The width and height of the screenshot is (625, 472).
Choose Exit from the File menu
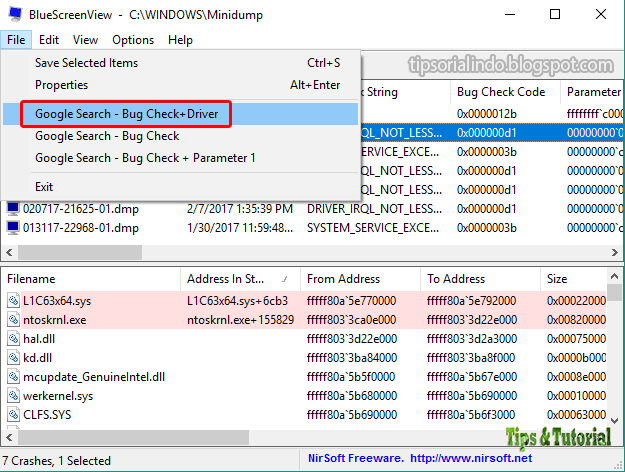pos(181,187)
